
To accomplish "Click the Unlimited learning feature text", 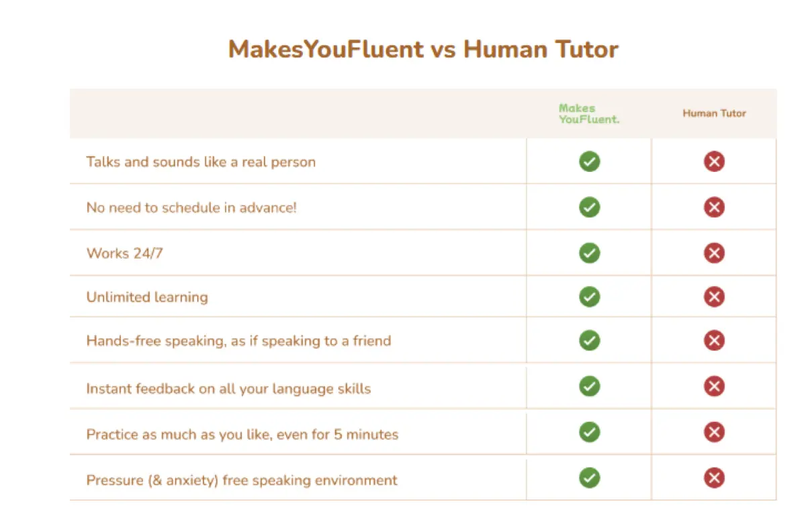I will 147,298.
